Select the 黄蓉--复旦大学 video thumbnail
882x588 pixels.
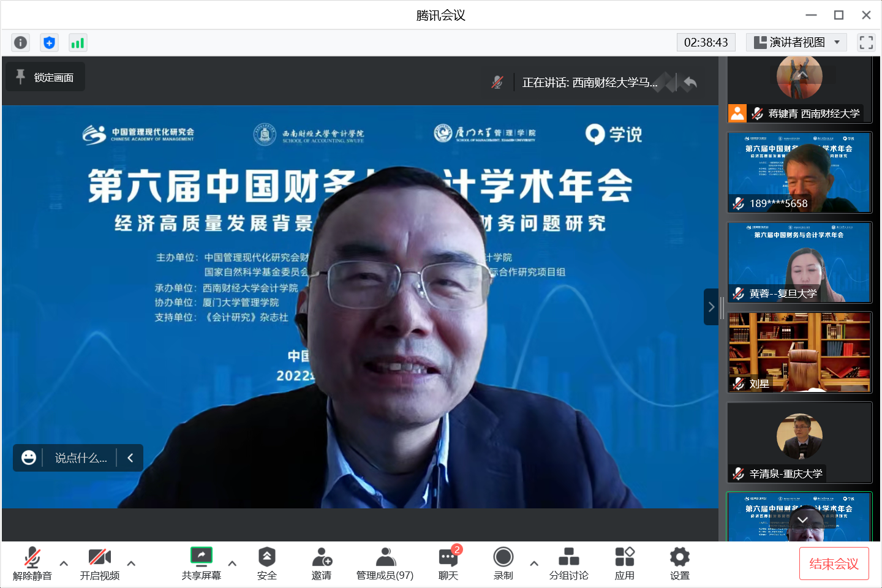tap(799, 262)
